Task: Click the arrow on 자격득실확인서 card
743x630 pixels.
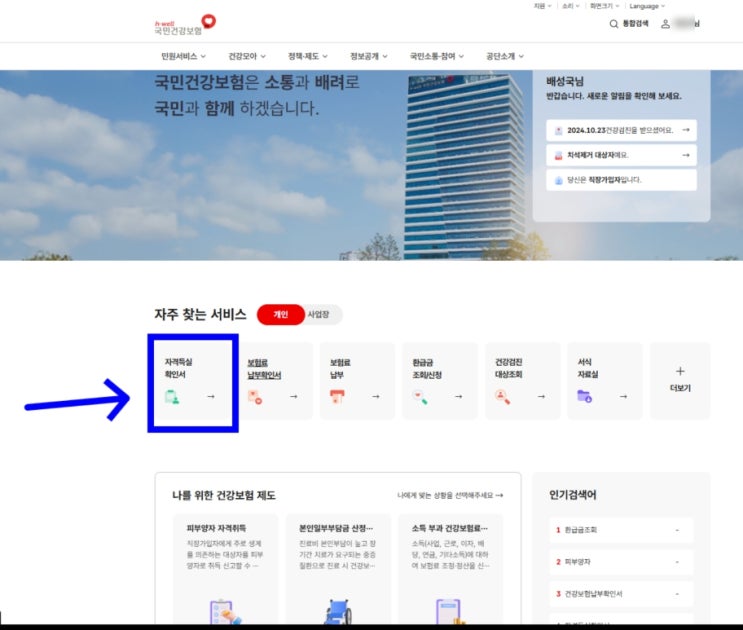Action: (x=211, y=396)
